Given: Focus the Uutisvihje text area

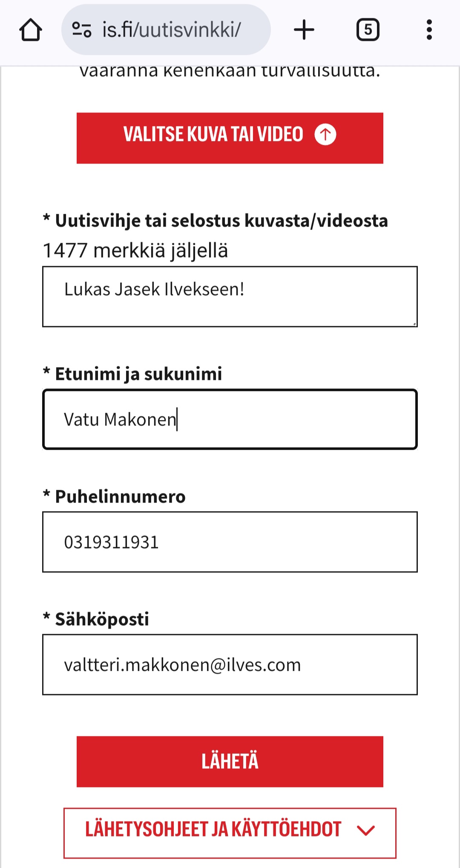Looking at the screenshot, I should tap(230, 297).
